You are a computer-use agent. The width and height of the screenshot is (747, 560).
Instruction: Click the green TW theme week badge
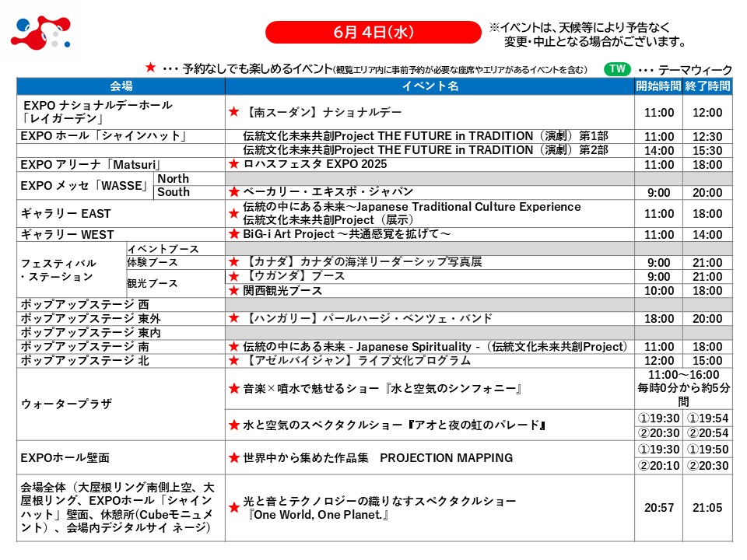click(x=617, y=69)
